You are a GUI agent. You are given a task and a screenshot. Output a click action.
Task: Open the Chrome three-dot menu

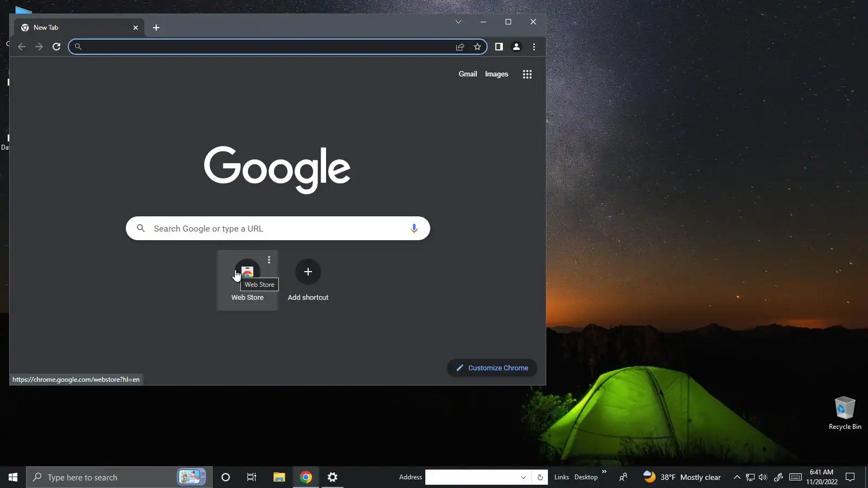pyautogui.click(x=534, y=47)
